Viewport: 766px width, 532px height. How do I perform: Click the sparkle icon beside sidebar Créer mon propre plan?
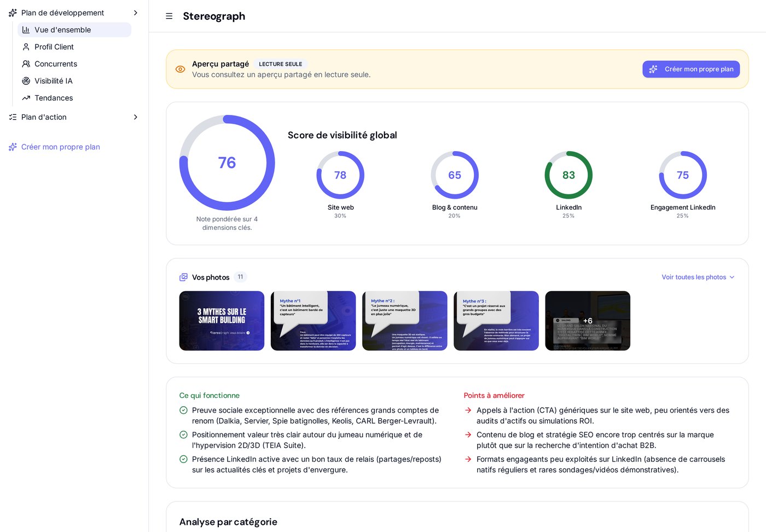(13, 147)
